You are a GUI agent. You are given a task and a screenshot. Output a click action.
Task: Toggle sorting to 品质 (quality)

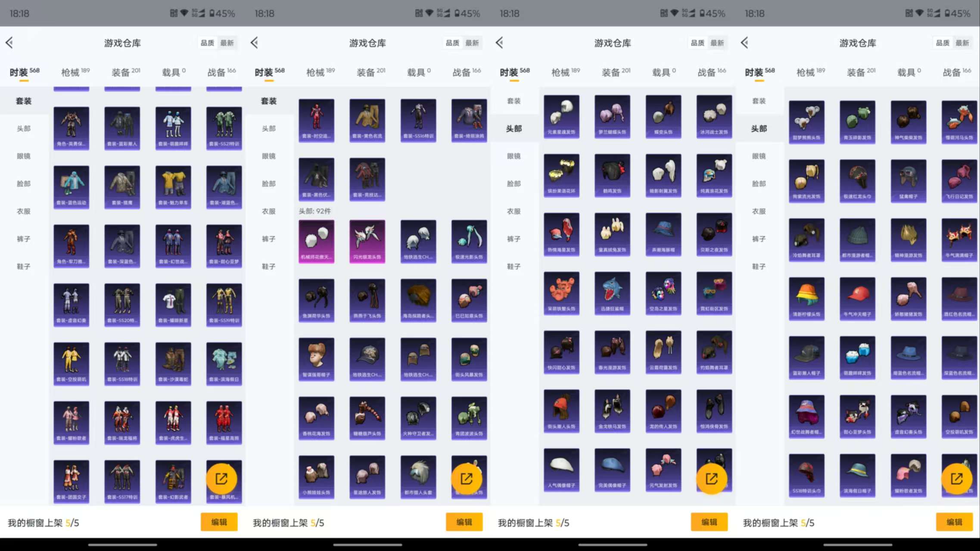pyautogui.click(x=208, y=43)
